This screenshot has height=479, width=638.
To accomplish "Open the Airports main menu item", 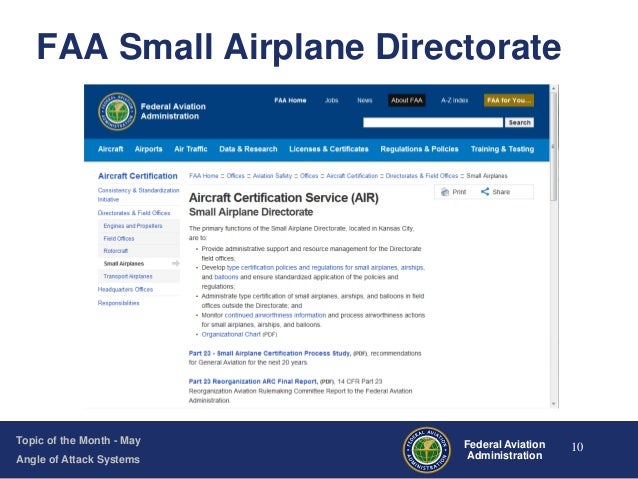I will coord(149,149).
